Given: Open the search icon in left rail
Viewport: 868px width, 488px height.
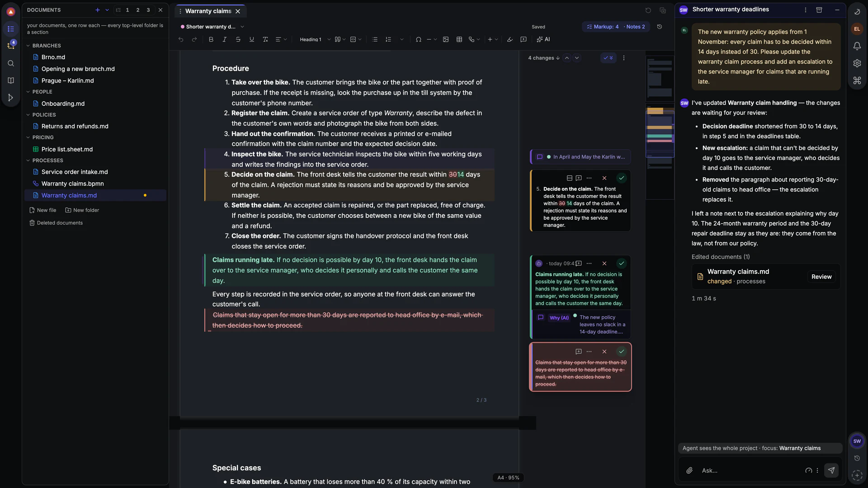Looking at the screenshot, I should 11,63.
